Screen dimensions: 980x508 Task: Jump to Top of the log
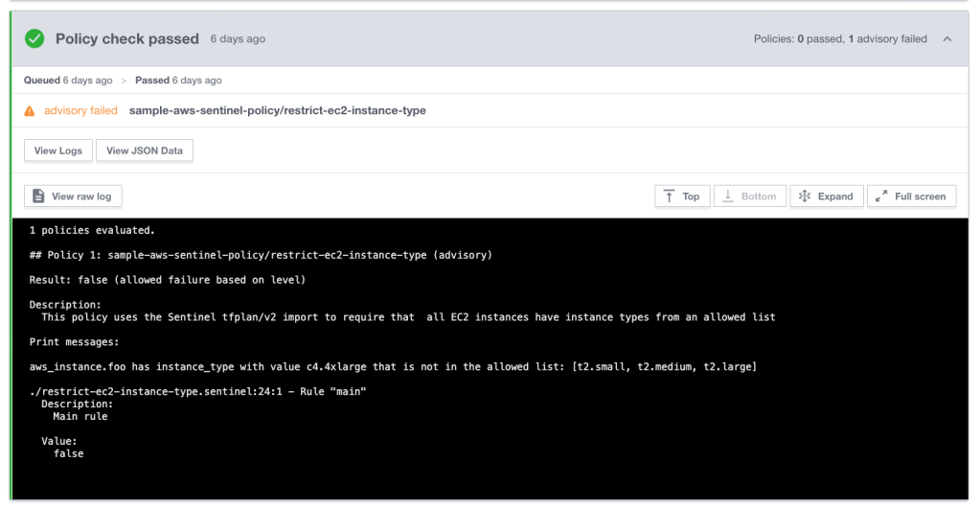tap(681, 196)
